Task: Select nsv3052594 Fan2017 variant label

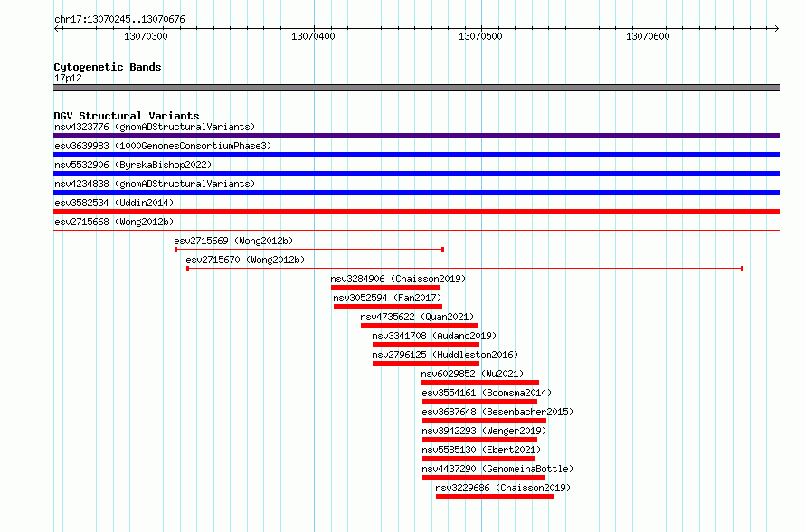Action: [387, 298]
